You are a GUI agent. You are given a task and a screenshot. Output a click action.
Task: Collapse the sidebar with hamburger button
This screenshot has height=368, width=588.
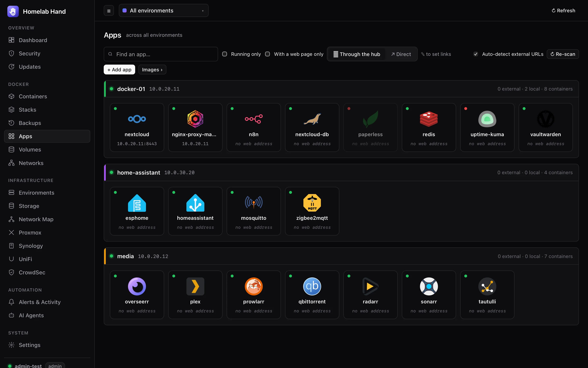(109, 10)
